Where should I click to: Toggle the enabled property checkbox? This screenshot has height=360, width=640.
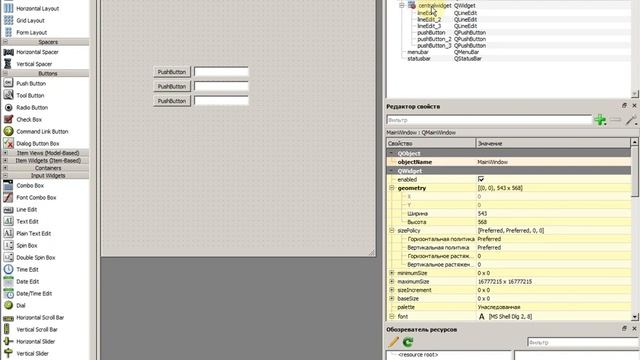[x=481, y=179]
